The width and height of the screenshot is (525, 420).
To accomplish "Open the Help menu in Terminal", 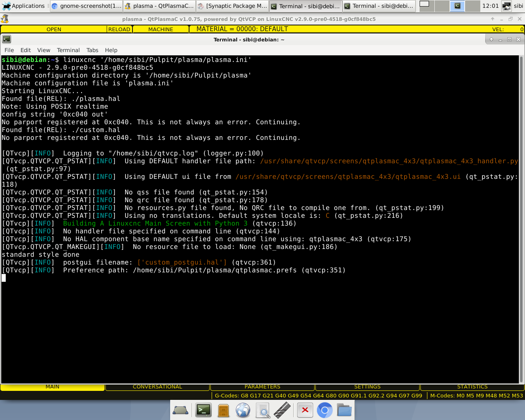I will coord(111,50).
